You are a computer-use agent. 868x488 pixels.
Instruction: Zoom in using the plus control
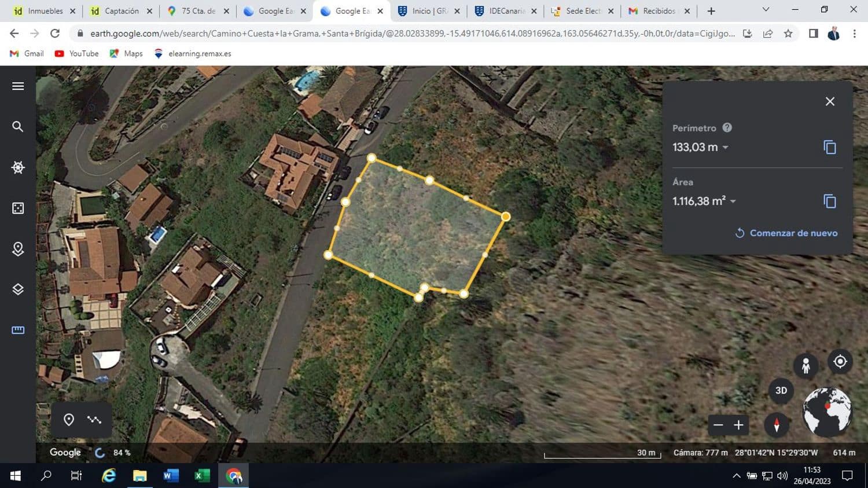pos(738,425)
